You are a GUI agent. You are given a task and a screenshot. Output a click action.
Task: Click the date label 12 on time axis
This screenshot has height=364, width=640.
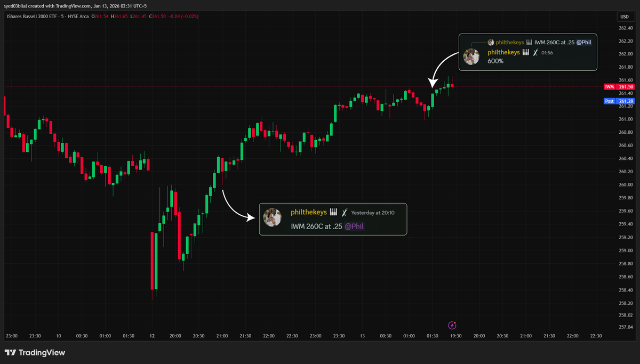[152, 336]
